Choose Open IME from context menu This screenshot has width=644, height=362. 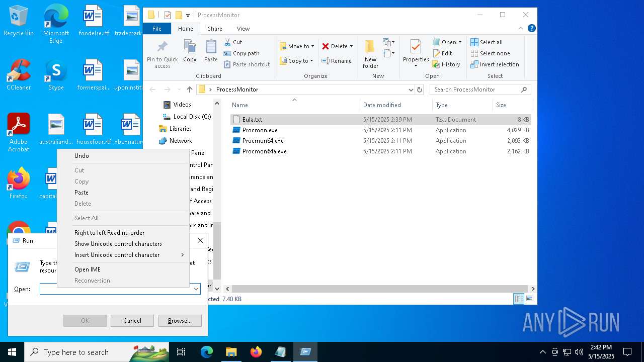[x=123, y=269]
